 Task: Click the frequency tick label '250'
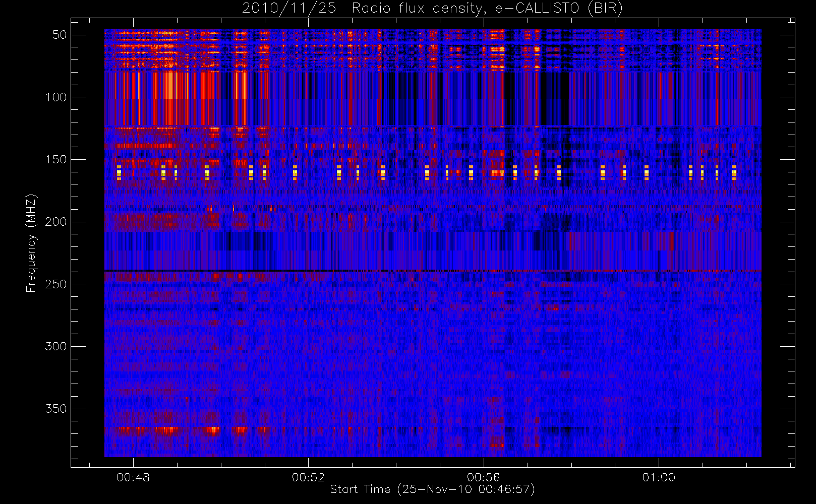click(x=56, y=284)
